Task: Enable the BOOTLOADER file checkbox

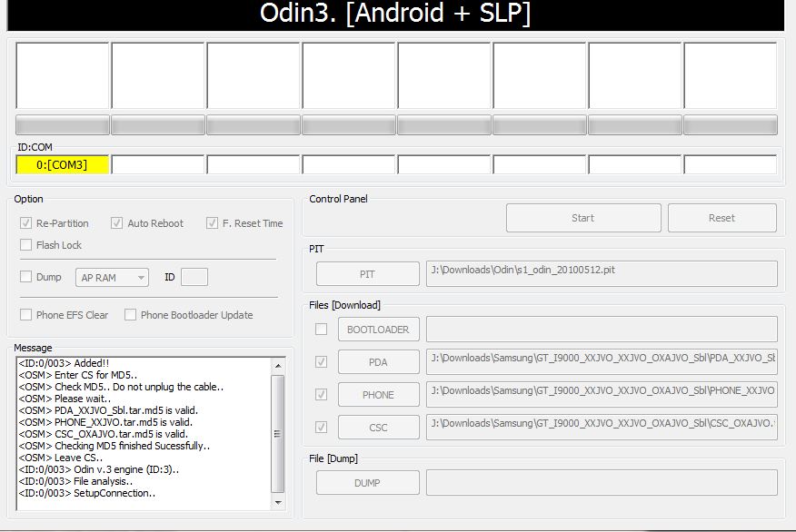Action: point(322,330)
